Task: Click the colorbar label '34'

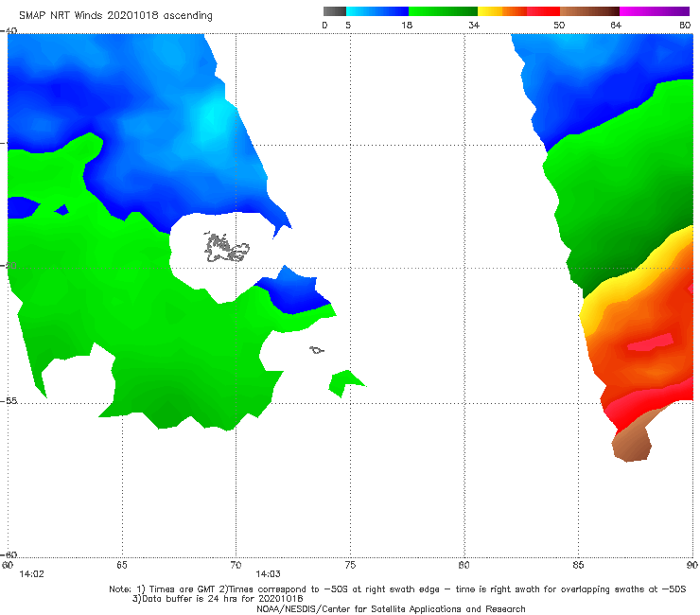Action: pyautogui.click(x=474, y=25)
